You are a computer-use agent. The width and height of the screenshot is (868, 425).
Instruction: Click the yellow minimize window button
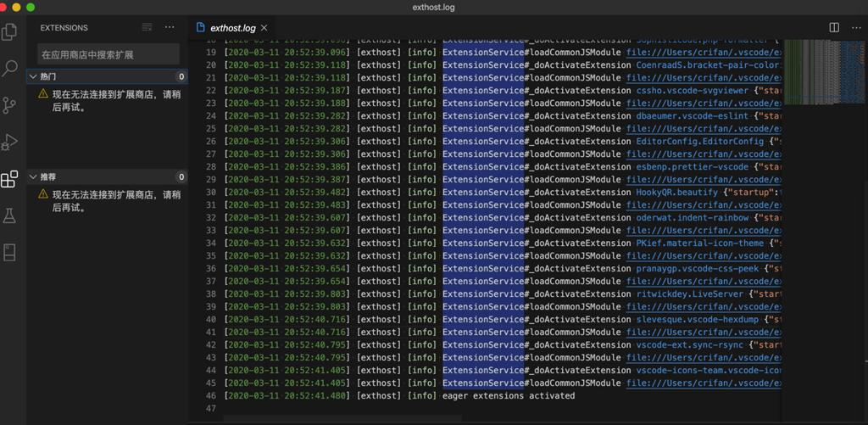point(16,7)
